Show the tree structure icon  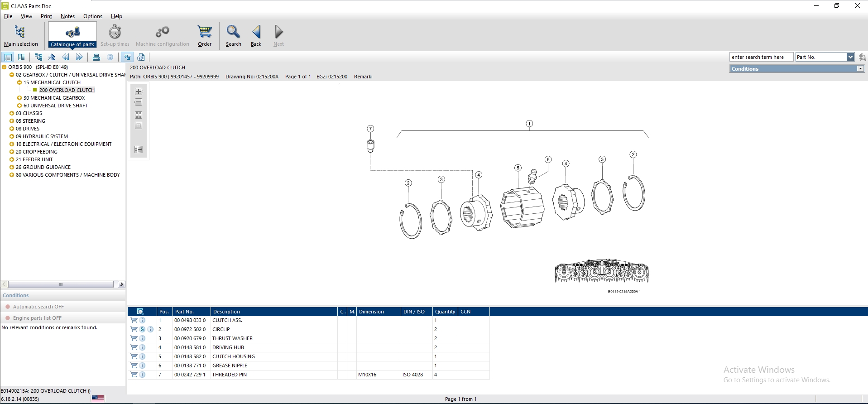click(38, 57)
